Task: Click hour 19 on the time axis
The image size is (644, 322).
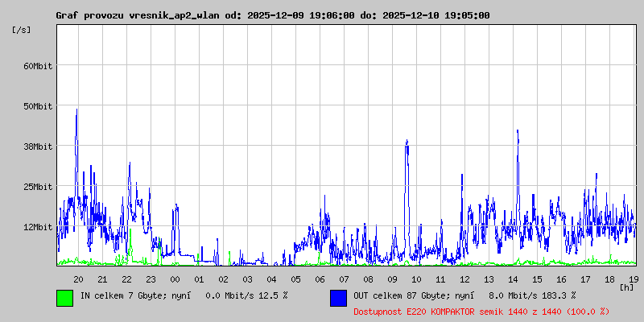Action: point(633,279)
